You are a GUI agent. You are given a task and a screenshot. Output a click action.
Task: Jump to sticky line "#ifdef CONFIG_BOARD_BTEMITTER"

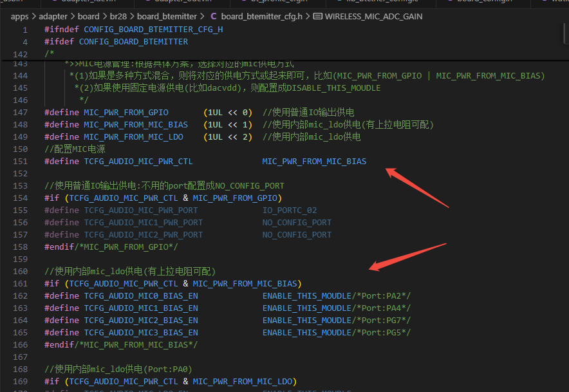click(116, 42)
